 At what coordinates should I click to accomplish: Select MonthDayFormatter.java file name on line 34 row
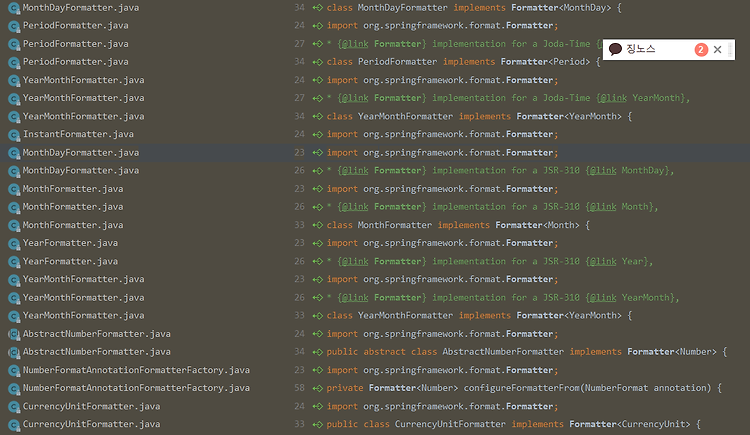[81, 8]
